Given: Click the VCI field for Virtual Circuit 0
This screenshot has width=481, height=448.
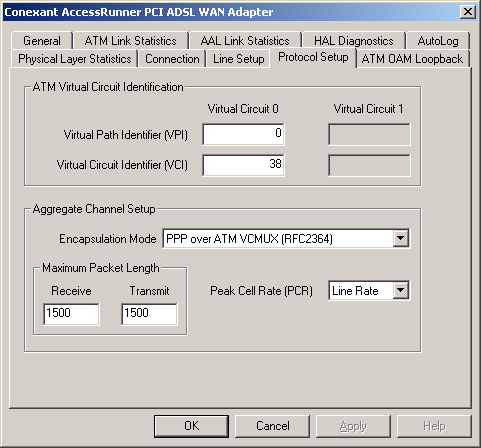Looking at the screenshot, I should click(243, 165).
